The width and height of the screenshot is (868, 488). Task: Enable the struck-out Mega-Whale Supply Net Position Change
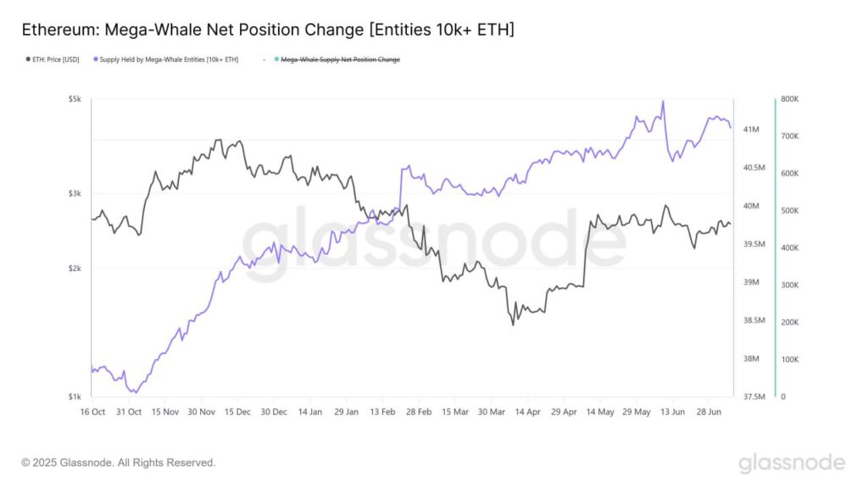click(x=340, y=60)
